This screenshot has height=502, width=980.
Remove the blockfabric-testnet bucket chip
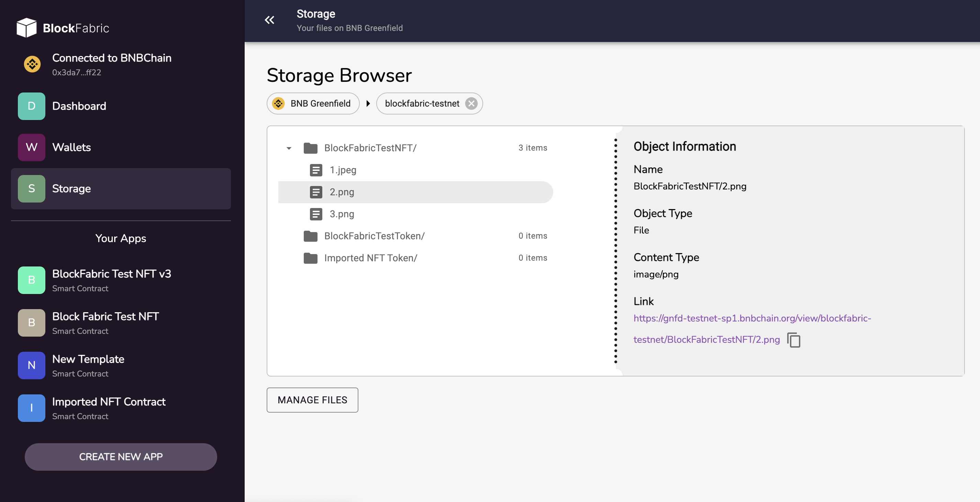coord(471,103)
